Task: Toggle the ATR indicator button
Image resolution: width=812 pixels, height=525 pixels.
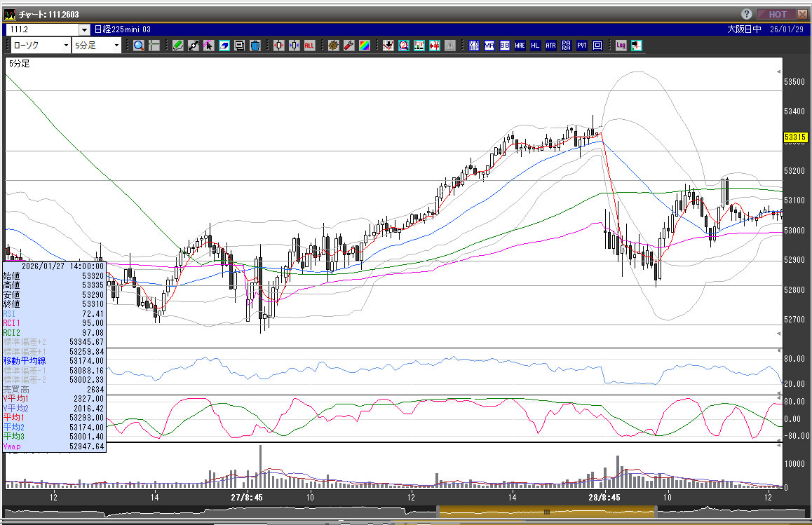Action: pyautogui.click(x=550, y=46)
